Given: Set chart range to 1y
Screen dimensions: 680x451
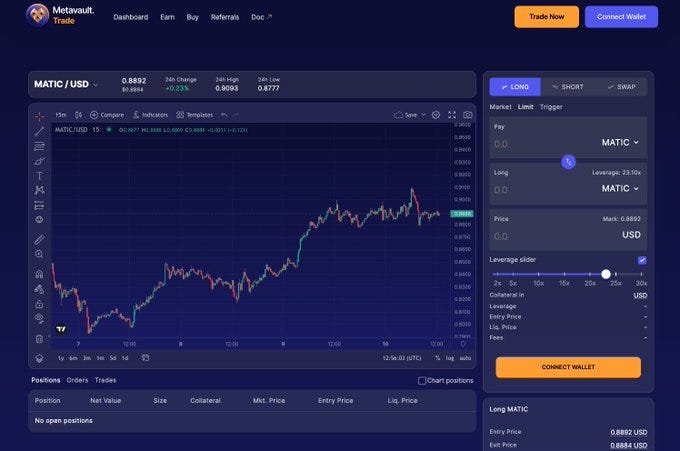Looking at the screenshot, I should (61, 358).
